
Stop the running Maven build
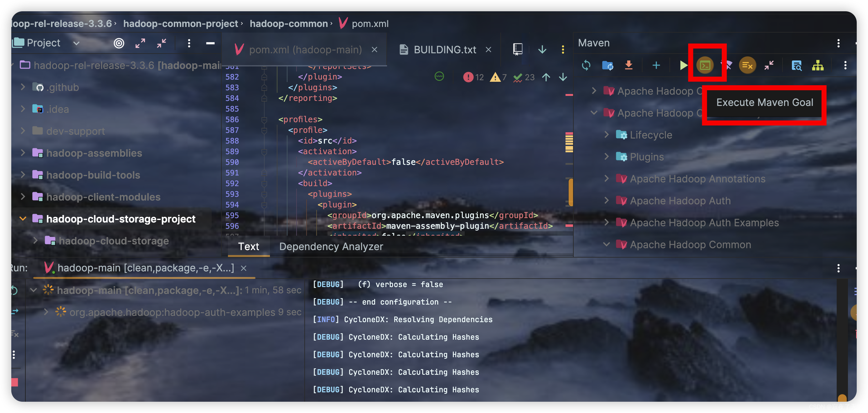click(x=14, y=382)
